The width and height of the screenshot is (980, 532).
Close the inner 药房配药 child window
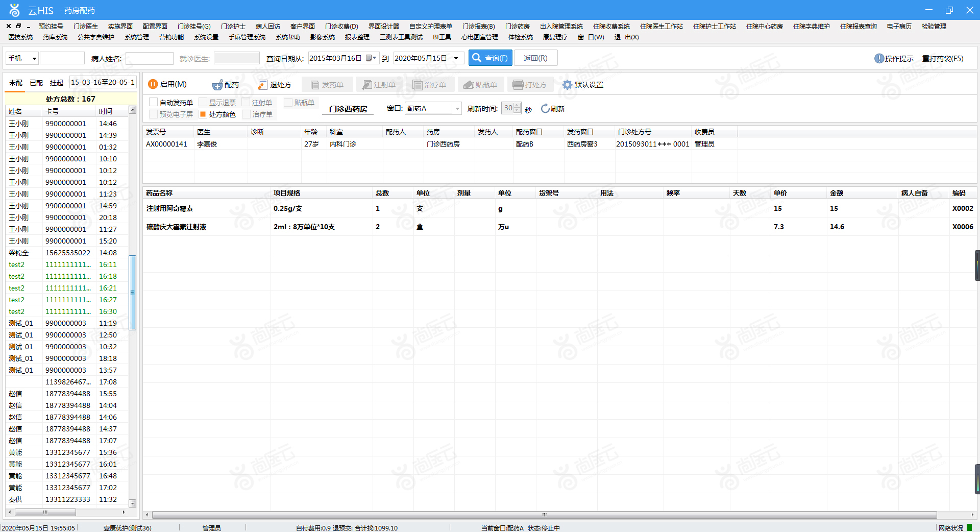[9, 26]
